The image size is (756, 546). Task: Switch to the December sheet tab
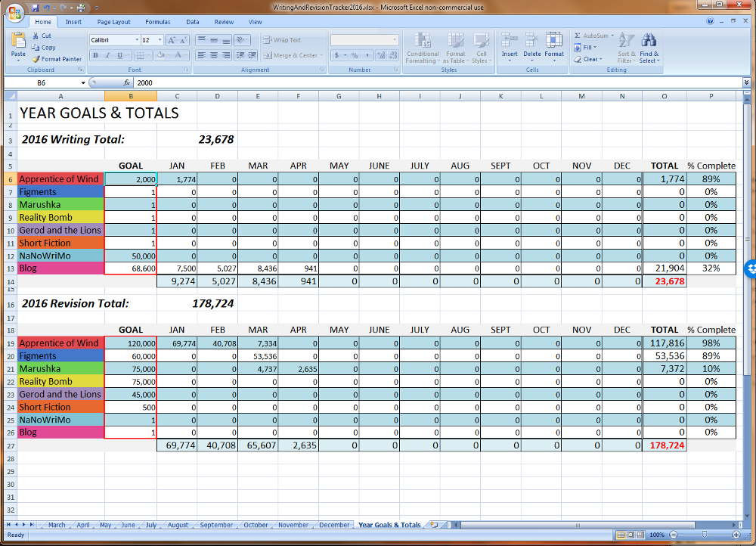click(334, 525)
